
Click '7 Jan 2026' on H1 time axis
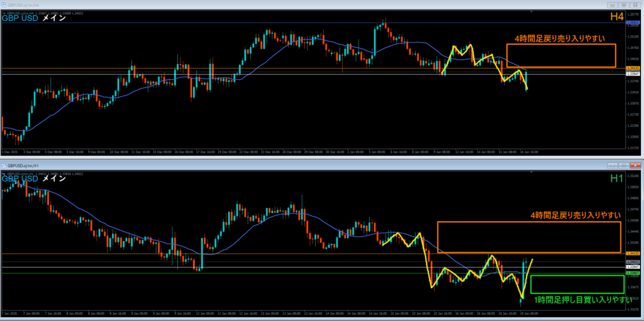tap(9, 313)
